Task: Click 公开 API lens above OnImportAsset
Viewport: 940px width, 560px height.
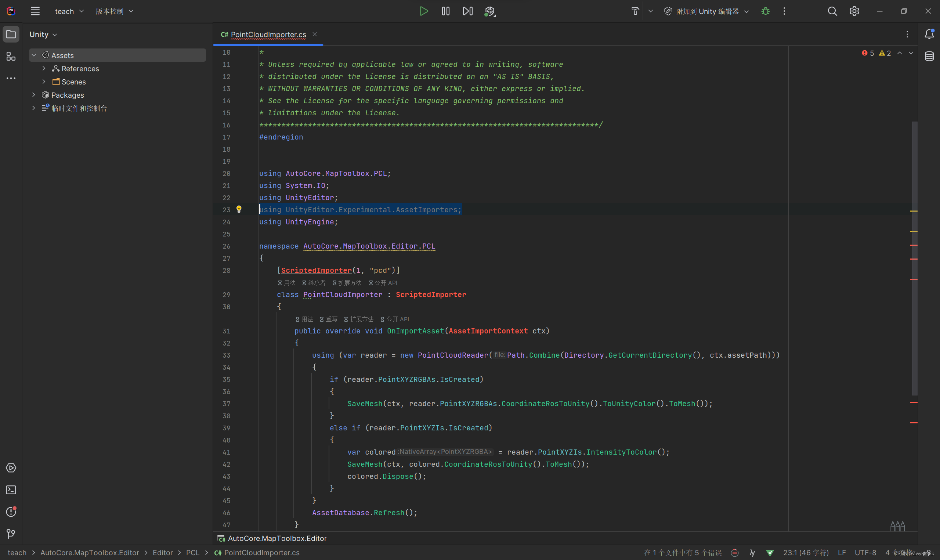Action: click(x=395, y=319)
